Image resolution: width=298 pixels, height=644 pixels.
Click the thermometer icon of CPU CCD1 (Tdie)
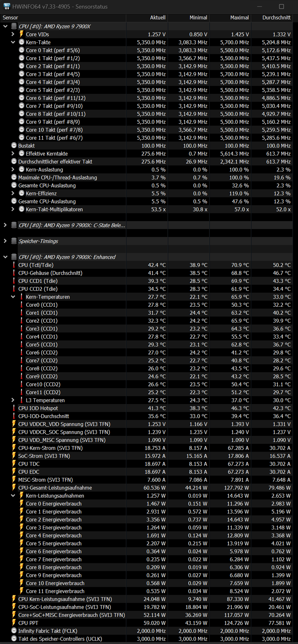[x=14, y=280]
